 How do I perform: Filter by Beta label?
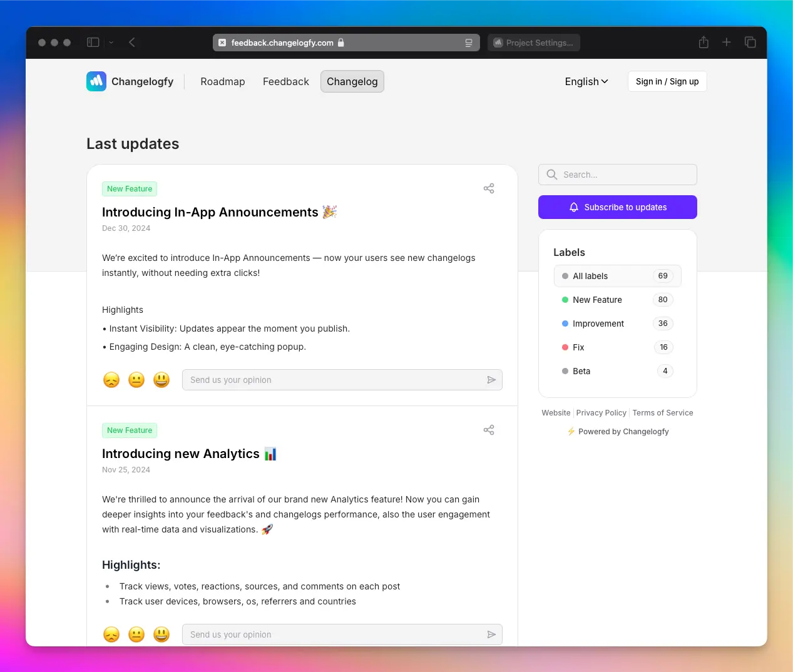(x=618, y=371)
